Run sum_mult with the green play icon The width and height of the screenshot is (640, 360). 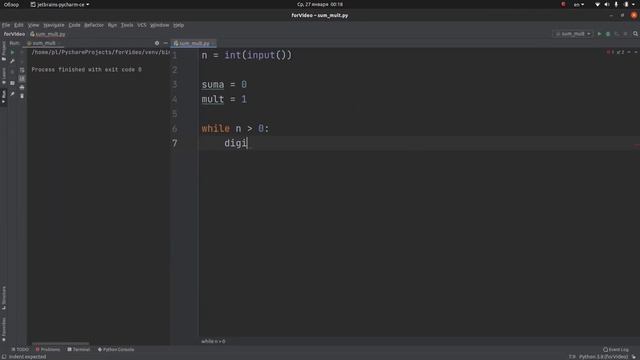599,34
